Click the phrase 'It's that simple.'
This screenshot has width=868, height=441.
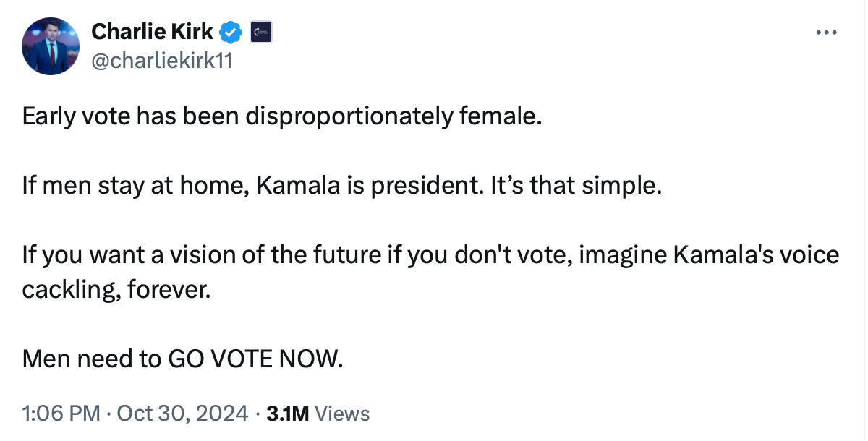pyautogui.click(x=576, y=187)
